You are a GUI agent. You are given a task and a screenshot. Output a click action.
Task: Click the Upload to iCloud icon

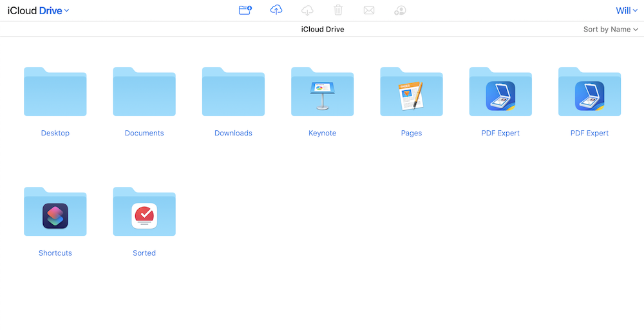[276, 10]
